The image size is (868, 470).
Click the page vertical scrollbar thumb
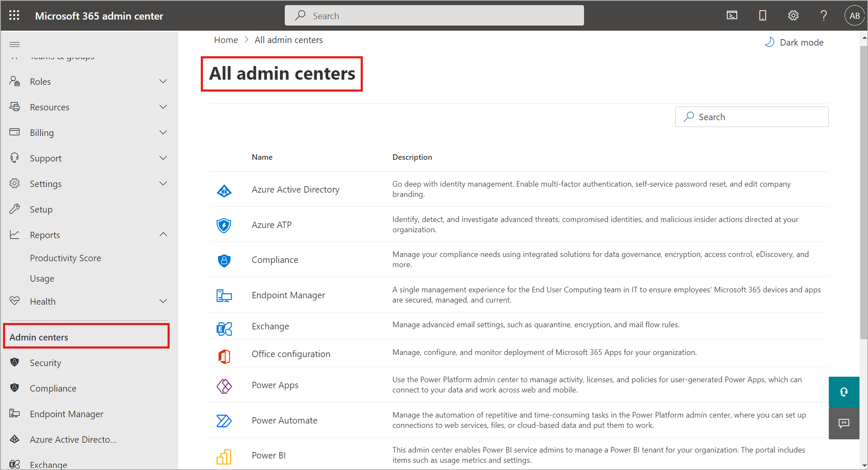864,192
